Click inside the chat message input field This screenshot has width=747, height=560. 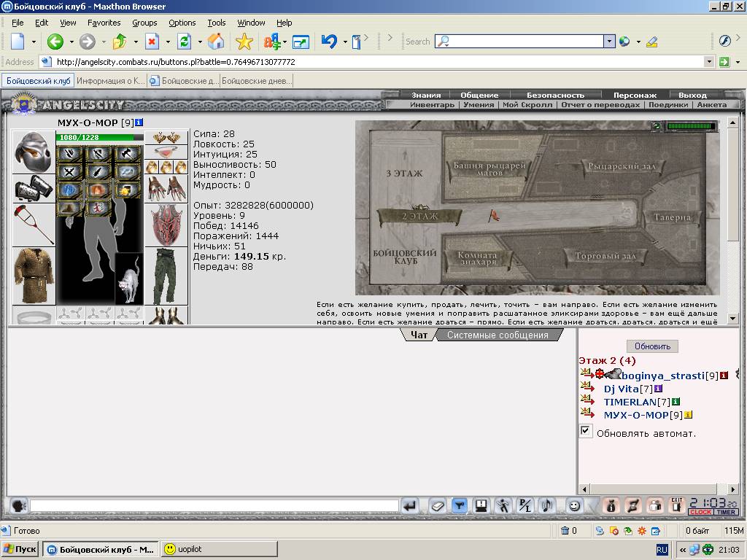tap(214, 506)
